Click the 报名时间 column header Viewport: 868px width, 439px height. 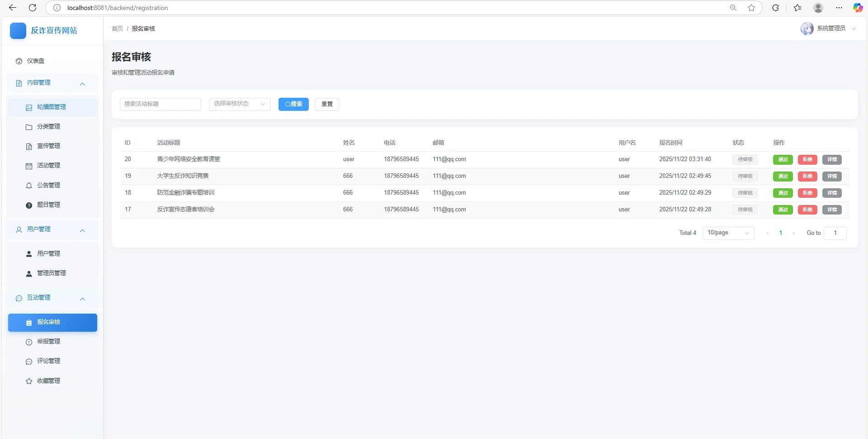pos(671,143)
